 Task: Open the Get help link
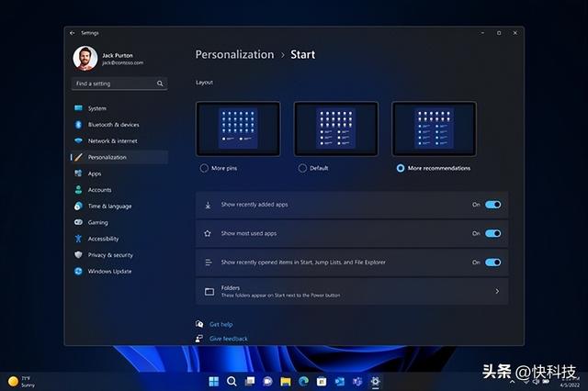click(x=220, y=324)
